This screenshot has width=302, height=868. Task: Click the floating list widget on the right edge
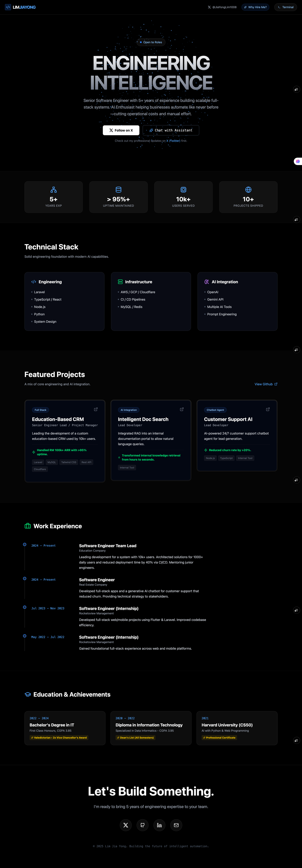(297, 89)
